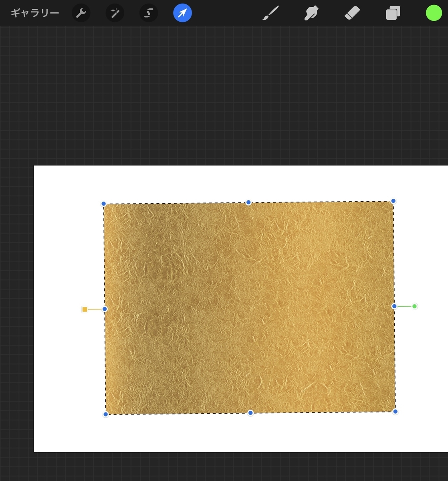Viewport: 448px width, 481px height.
Task: Activate the Selection tool
Action: 148,12
